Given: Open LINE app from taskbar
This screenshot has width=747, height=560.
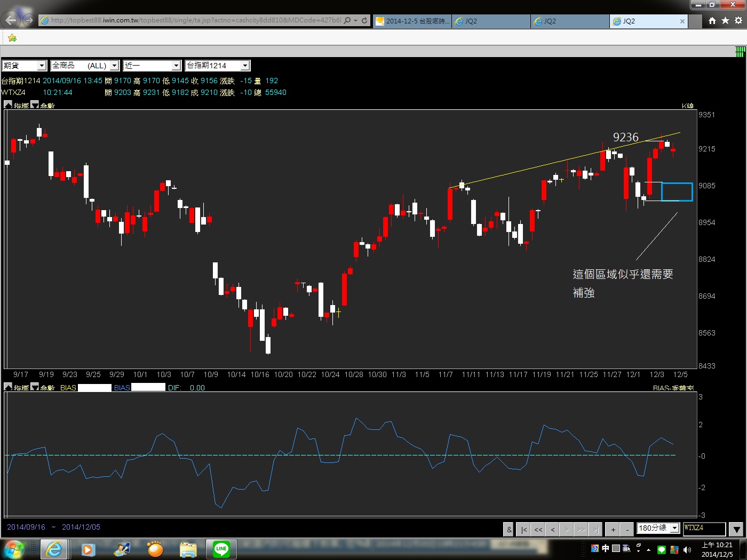Looking at the screenshot, I should 221,549.
